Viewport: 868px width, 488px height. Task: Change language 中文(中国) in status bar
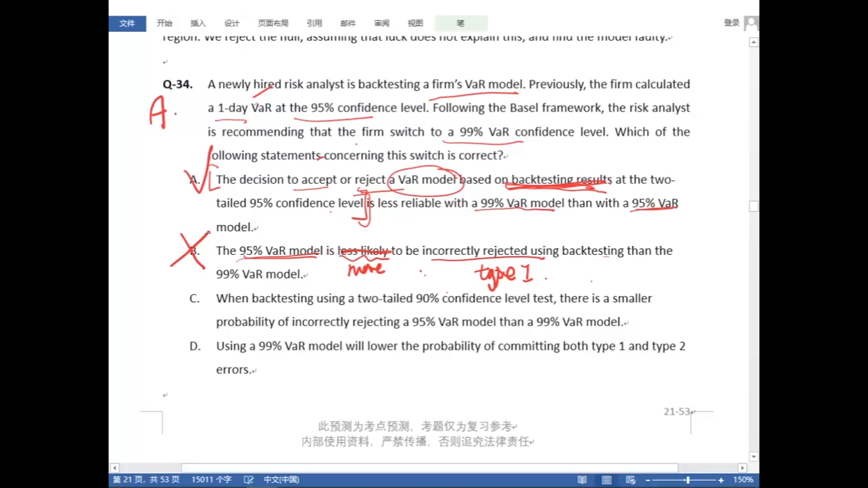[x=281, y=480]
